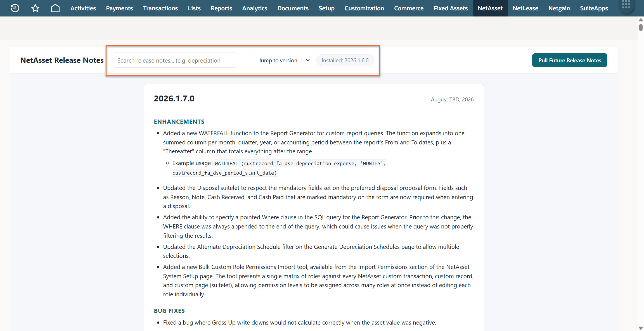
Task: Open the Fixed Assets menu
Action: tap(451, 8)
